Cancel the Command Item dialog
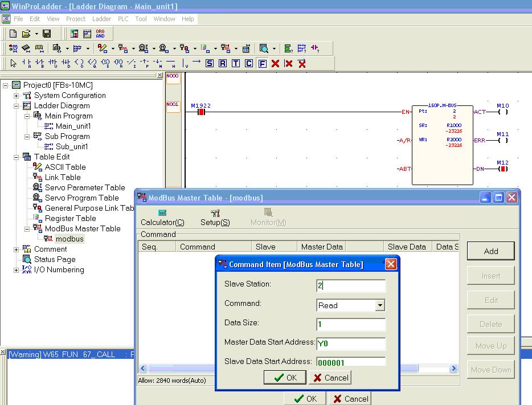 pyautogui.click(x=330, y=378)
